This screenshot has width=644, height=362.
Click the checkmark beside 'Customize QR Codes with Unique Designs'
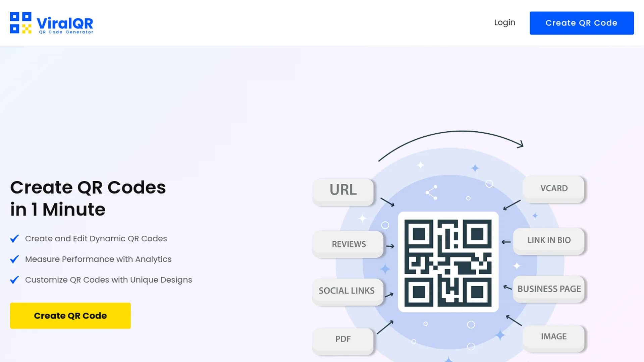[x=14, y=280]
